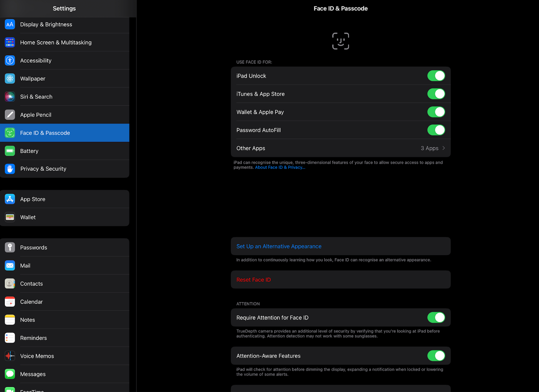Viewport: 539px width, 392px height.
Task: Click the Display & Brightness icon
Action: tap(10, 24)
